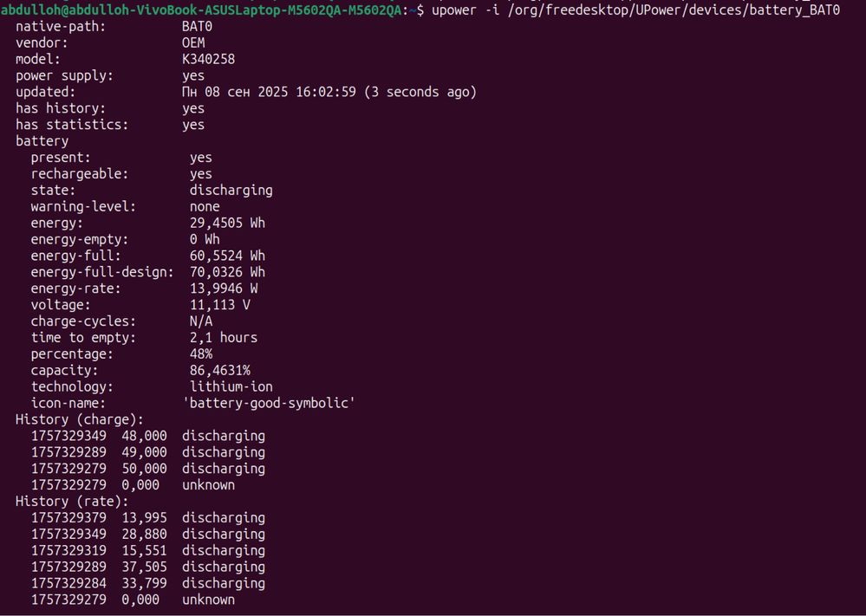Click the History (charge) heading

80,419
